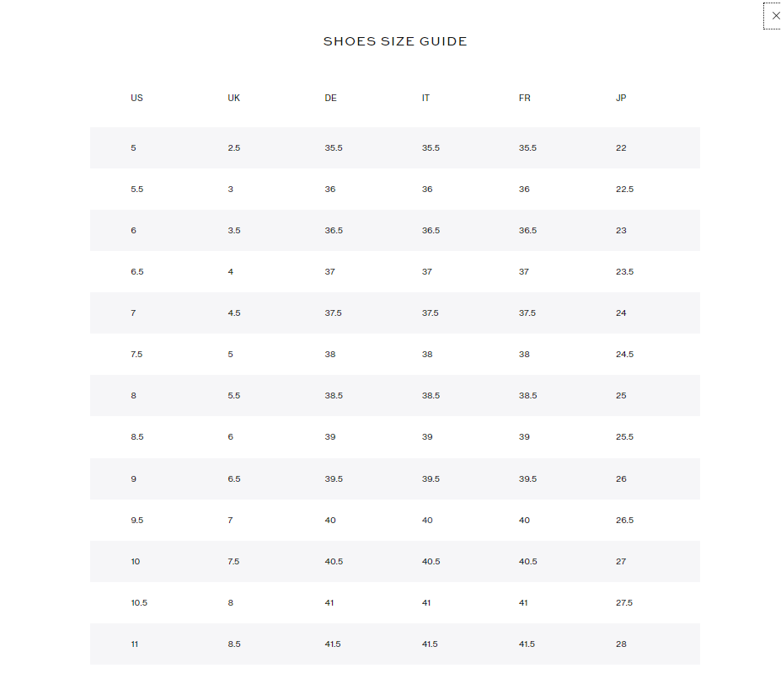The height and width of the screenshot is (700, 781).
Task: Select the FR column header
Action: (x=524, y=98)
